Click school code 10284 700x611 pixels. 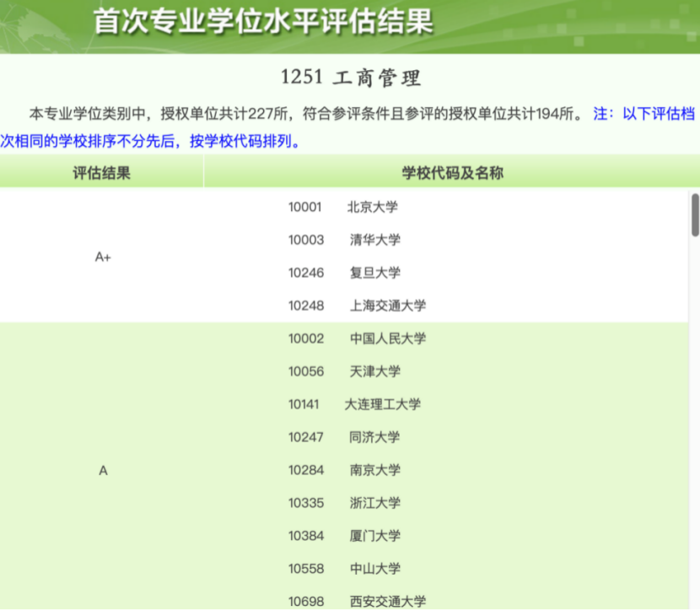coord(306,470)
